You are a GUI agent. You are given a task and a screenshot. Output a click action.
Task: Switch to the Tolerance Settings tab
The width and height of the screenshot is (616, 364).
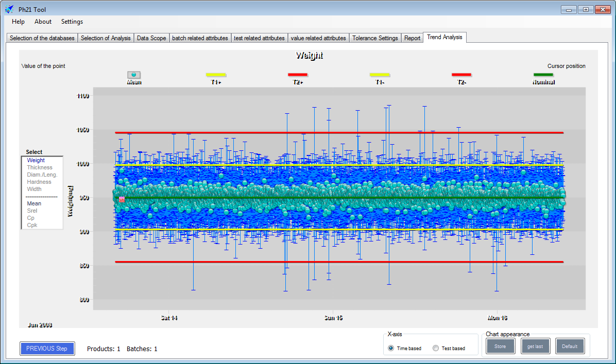click(x=375, y=38)
